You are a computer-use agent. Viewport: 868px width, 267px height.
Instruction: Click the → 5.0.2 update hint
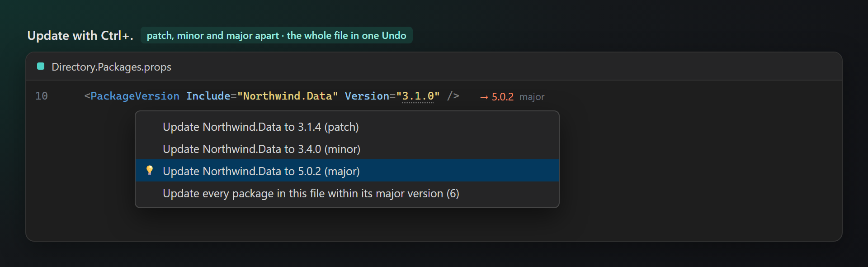point(496,97)
